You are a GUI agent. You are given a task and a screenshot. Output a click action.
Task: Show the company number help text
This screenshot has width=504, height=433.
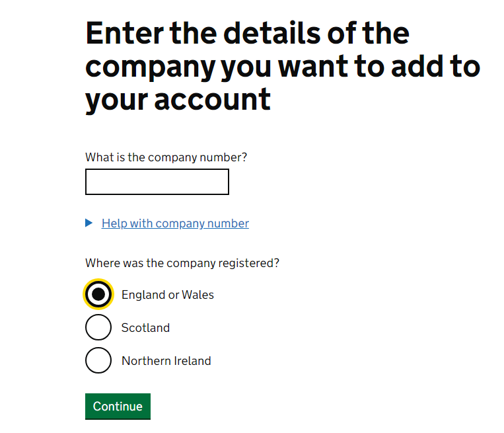point(175,223)
